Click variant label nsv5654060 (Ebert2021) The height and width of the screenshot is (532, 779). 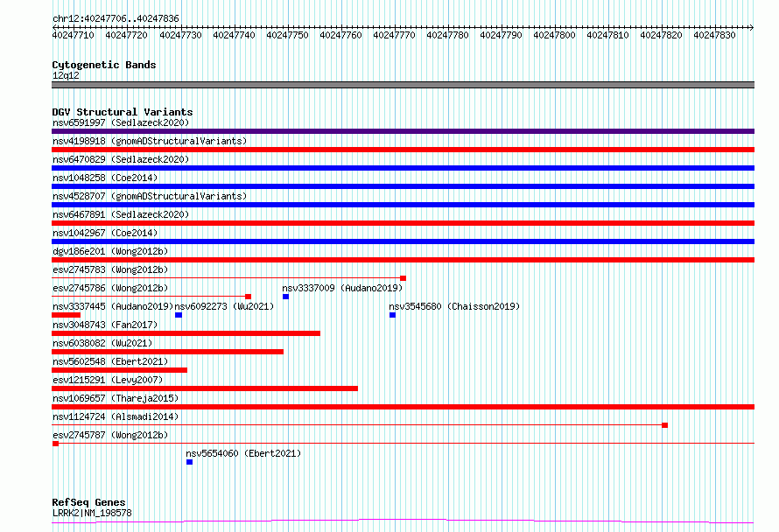243,453
